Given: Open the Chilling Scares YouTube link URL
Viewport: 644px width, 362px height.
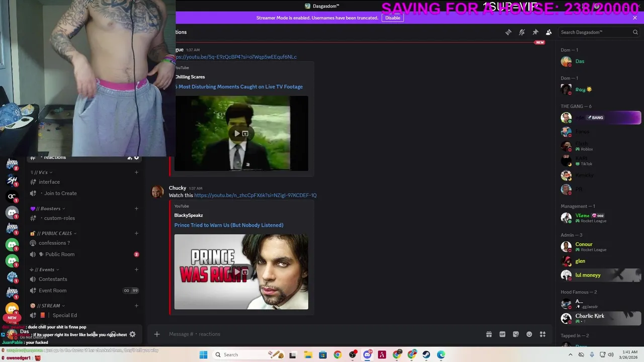Looking at the screenshot, I should pyautogui.click(x=236, y=57).
